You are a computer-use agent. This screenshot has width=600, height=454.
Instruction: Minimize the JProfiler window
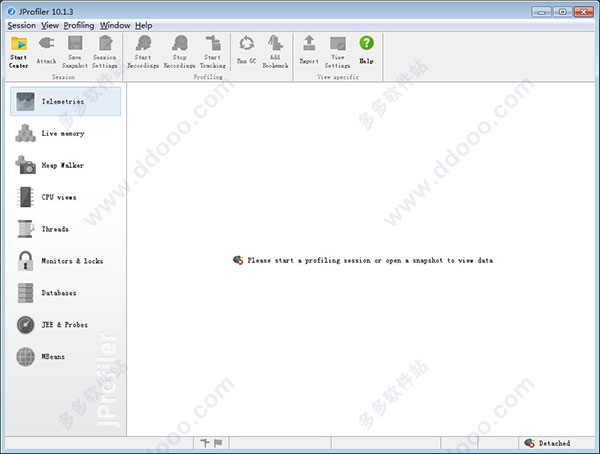coord(541,12)
